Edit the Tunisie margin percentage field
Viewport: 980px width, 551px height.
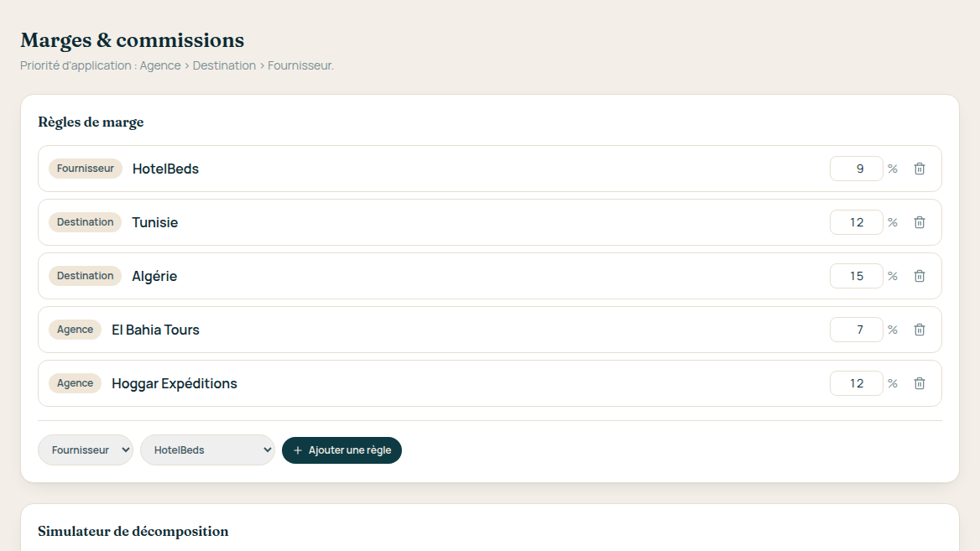click(857, 222)
